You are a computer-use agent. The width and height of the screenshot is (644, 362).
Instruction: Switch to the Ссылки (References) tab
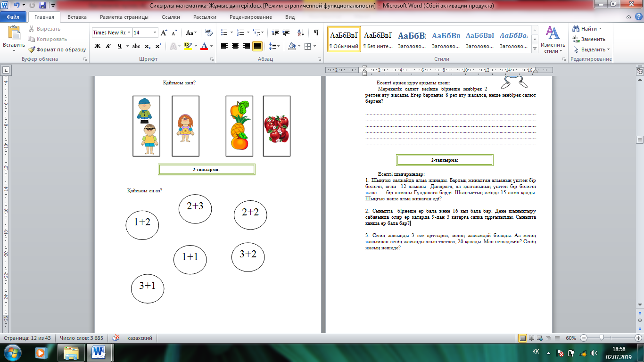(x=171, y=17)
